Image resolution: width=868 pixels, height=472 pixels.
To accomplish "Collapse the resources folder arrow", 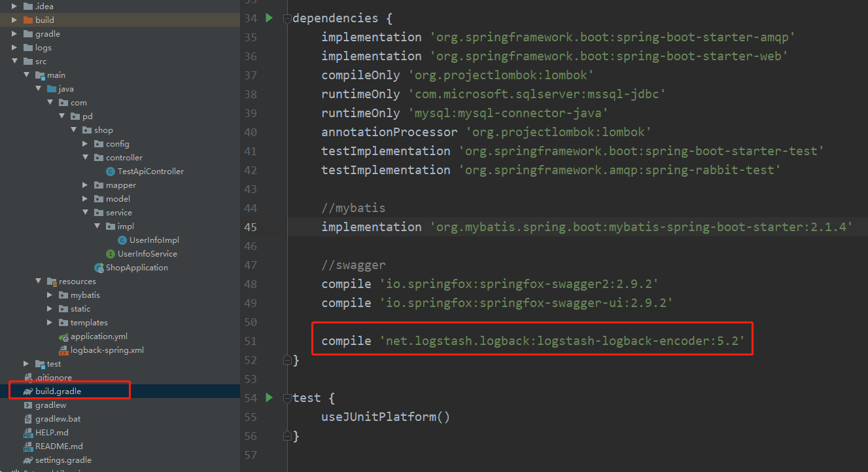I will (x=38, y=281).
